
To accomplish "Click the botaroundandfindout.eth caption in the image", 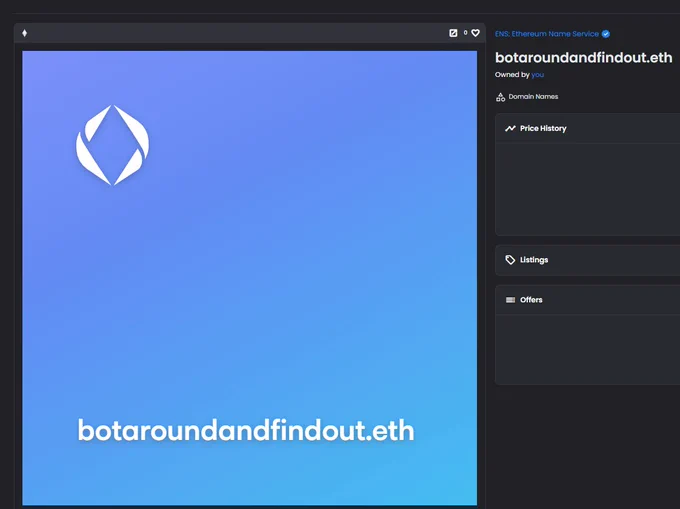I will pyautogui.click(x=246, y=430).
